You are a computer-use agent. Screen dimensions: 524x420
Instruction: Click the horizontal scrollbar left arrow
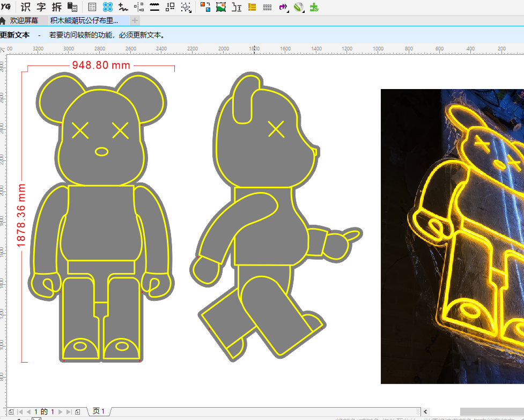(x=425, y=411)
